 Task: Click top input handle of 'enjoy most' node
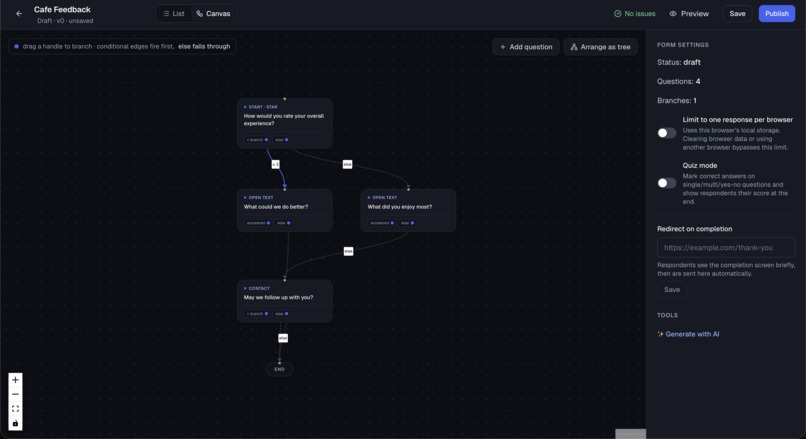(x=408, y=189)
